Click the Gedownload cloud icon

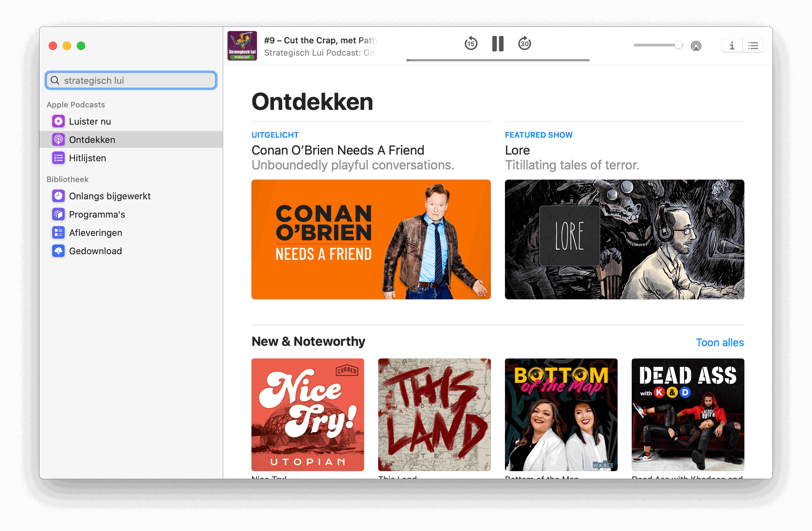click(58, 251)
